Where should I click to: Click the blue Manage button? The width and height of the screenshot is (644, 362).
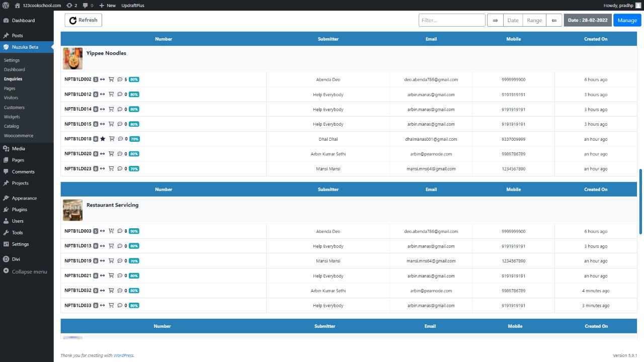click(627, 20)
